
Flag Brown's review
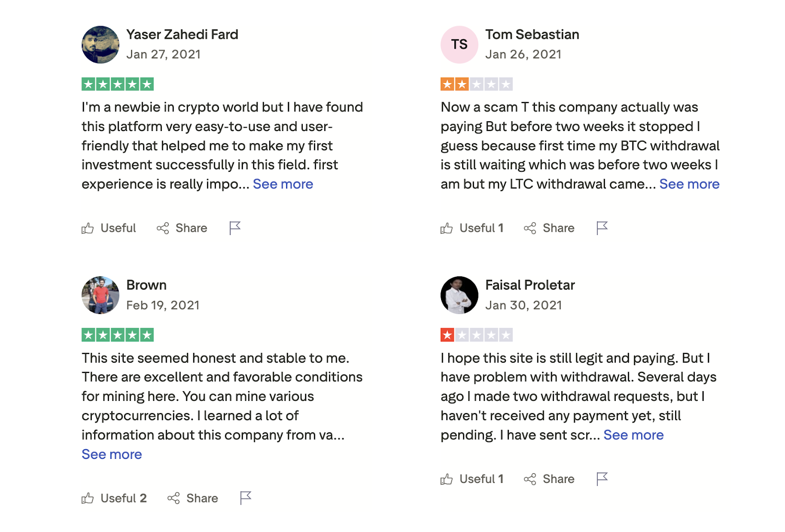coord(246,498)
